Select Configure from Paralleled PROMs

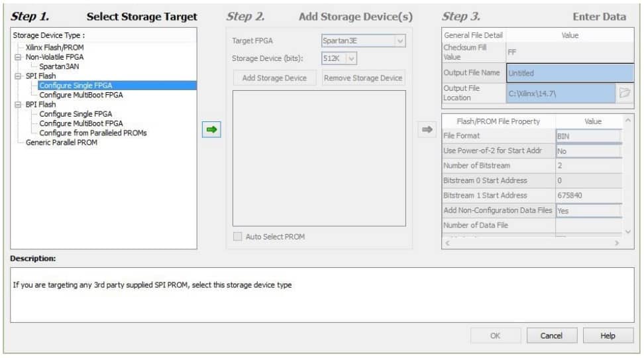pos(93,133)
